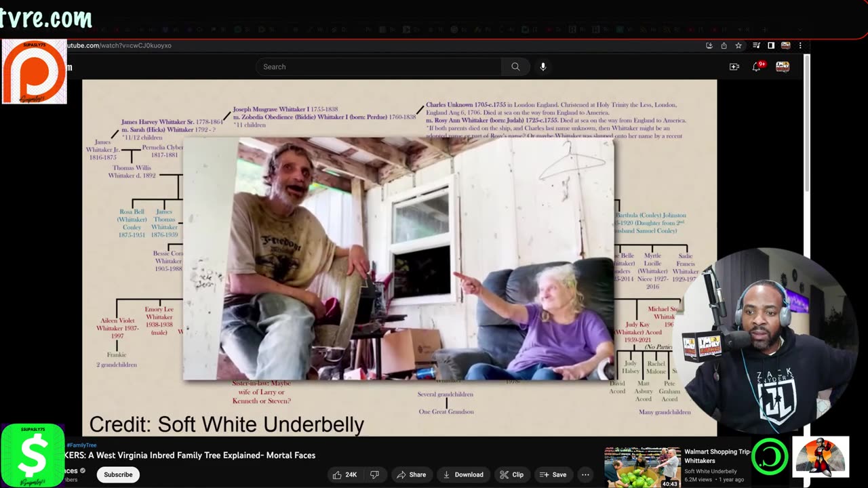This screenshot has height=488, width=868.
Task: Click the share page icon in address bar
Action: [x=724, y=45]
